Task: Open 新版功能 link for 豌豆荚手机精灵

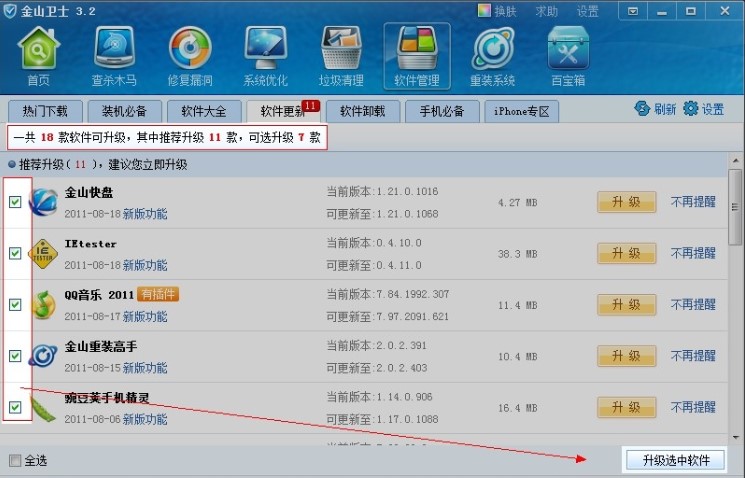Action: point(145,420)
